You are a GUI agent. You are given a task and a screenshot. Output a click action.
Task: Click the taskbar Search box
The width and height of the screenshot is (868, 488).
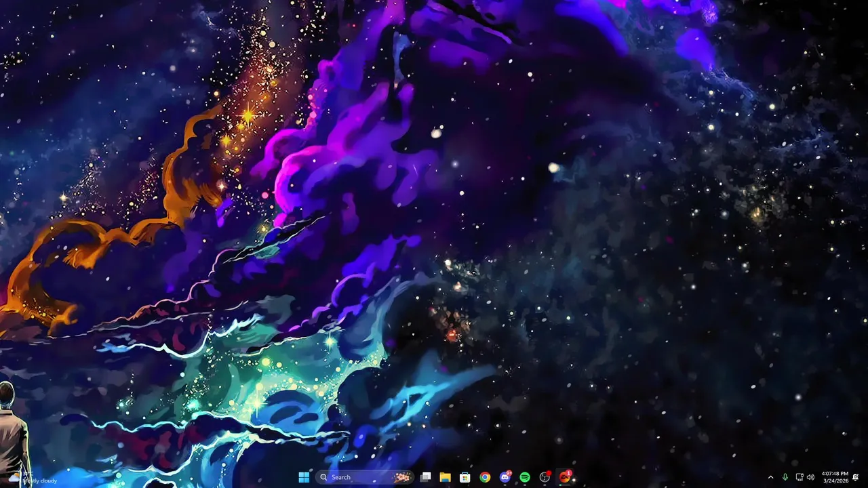pyautogui.click(x=365, y=477)
